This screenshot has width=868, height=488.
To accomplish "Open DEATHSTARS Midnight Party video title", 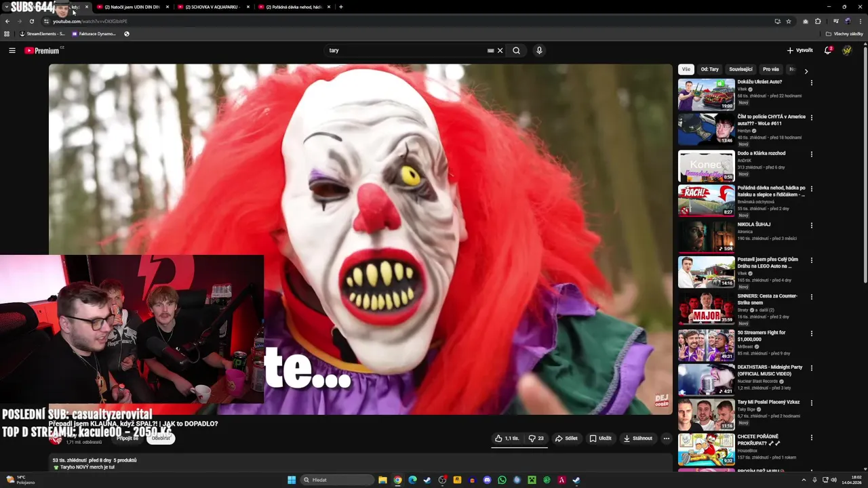I will coord(770,370).
